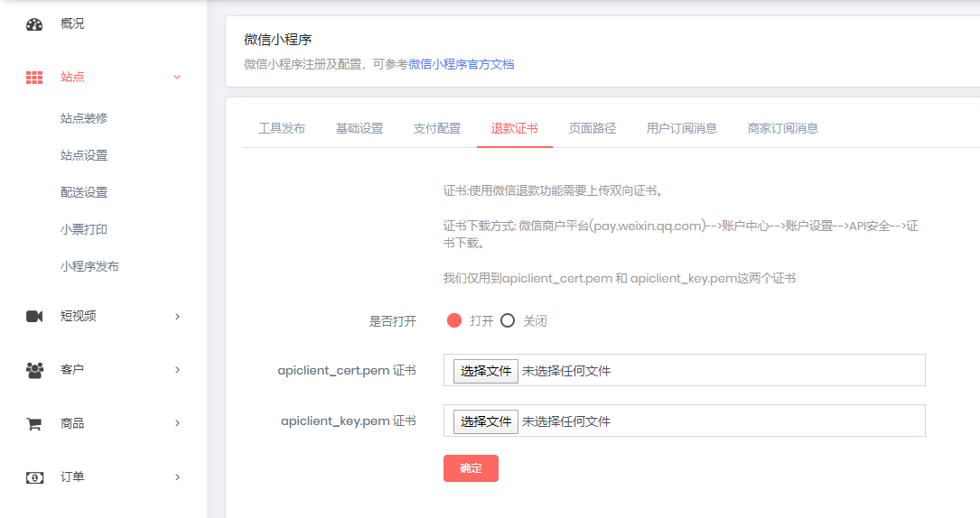Screen dimensions: 980x518
Task: Open 小程序发布 in the sidebar
Action: pyautogui.click(x=89, y=266)
